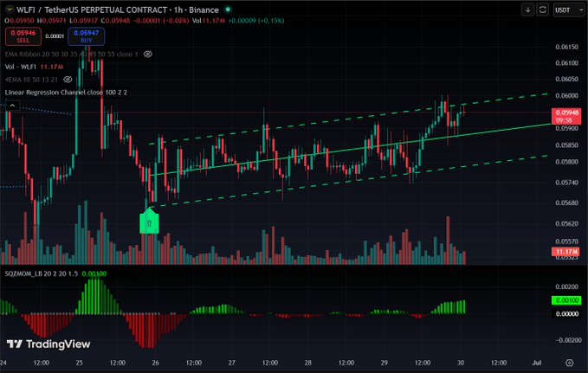Click the 30 date label on time axis
The width and height of the screenshot is (588, 373).
[x=461, y=363]
